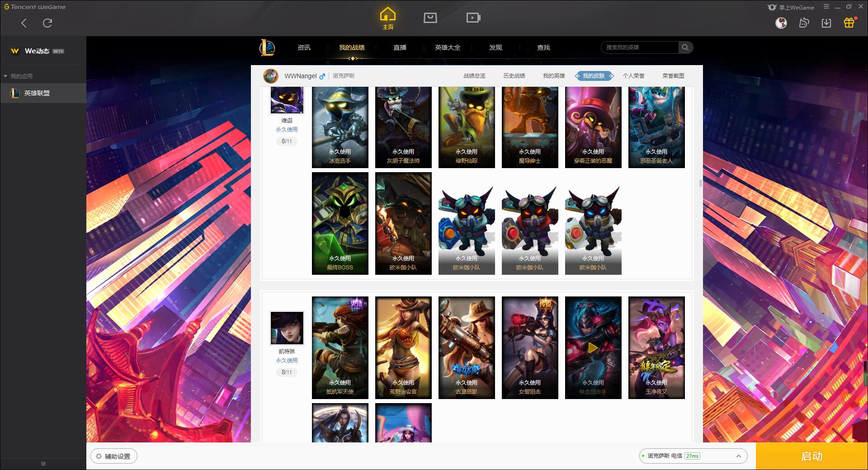Click the 27ms latency indicator

pos(692,456)
